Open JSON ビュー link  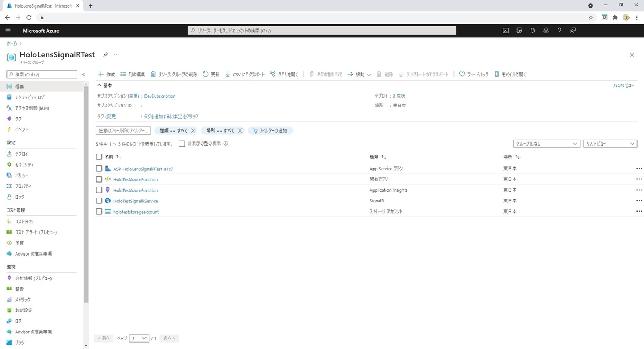[623, 85]
